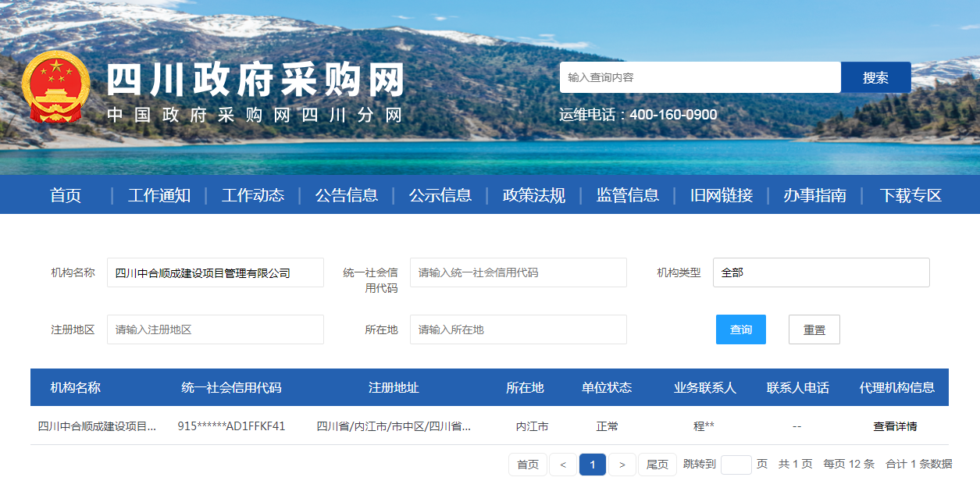Click the 查询 button
Screen dimensions: 980x495
pyautogui.click(x=740, y=329)
